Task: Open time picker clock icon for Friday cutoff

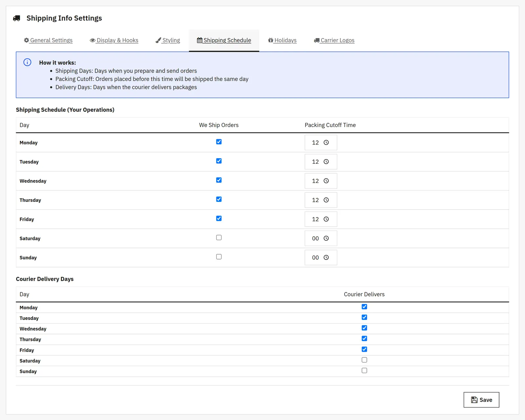Action: pyautogui.click(x=326, y=219)
